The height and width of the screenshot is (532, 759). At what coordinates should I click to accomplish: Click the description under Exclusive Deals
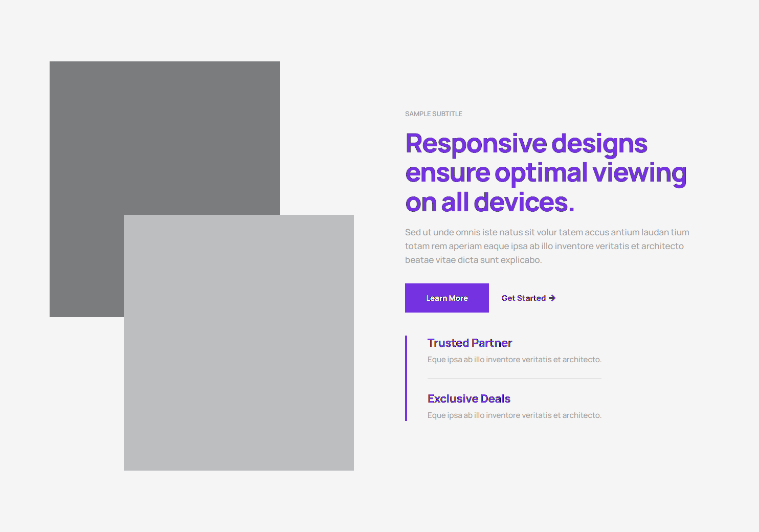514,415
